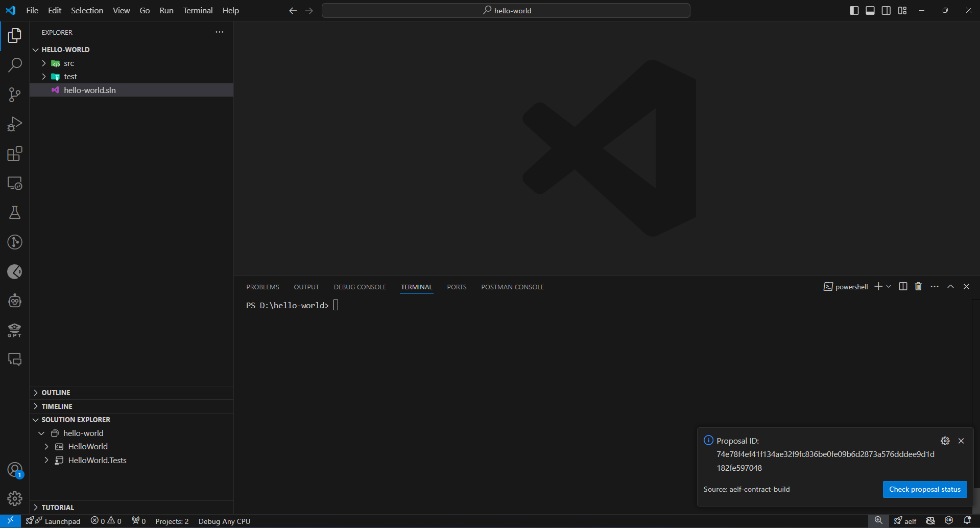Open the Selection menu
This screenshot has height=528, width=980.
coord(87,11)
